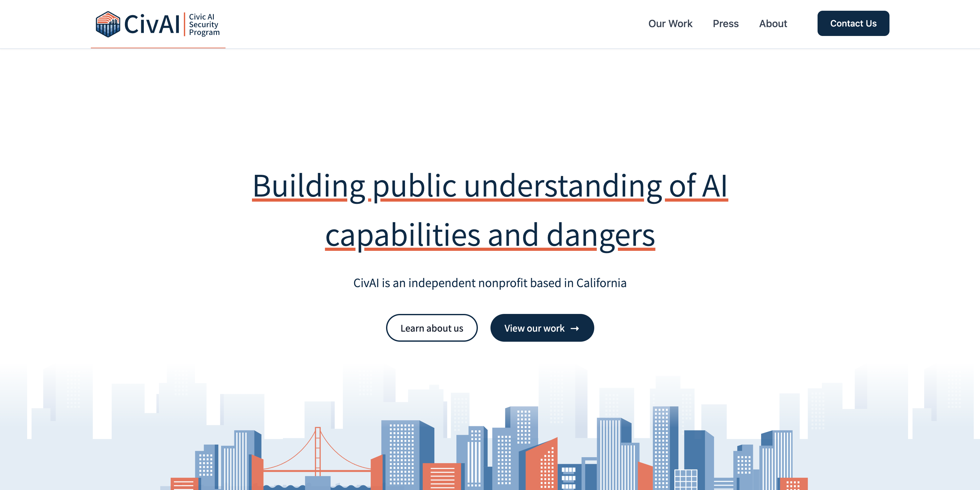This screenshot has height=490, width=980.
Task: Go to the Press page
Action: click(x=725, y=24)
